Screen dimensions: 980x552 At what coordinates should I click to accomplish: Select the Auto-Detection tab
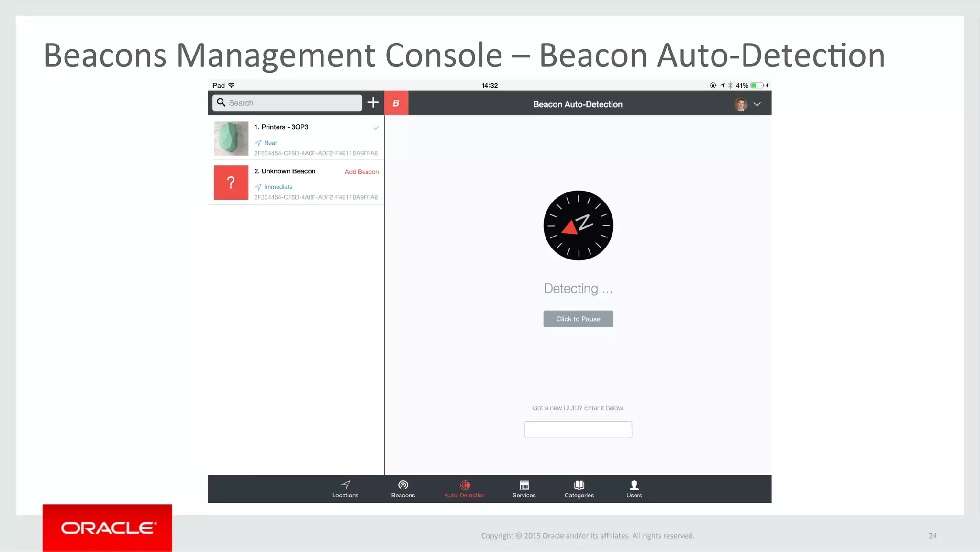[465, 489]
